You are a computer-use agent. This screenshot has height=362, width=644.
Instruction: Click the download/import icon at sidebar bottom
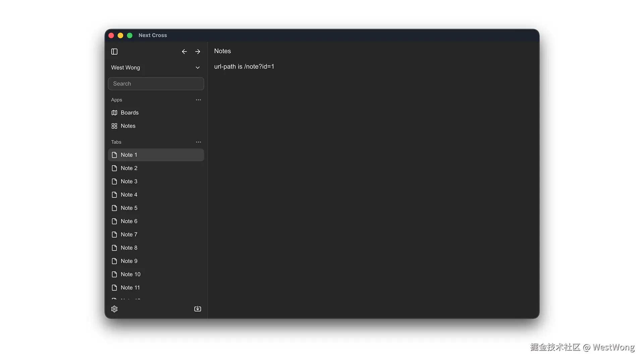tap(198, 309)
